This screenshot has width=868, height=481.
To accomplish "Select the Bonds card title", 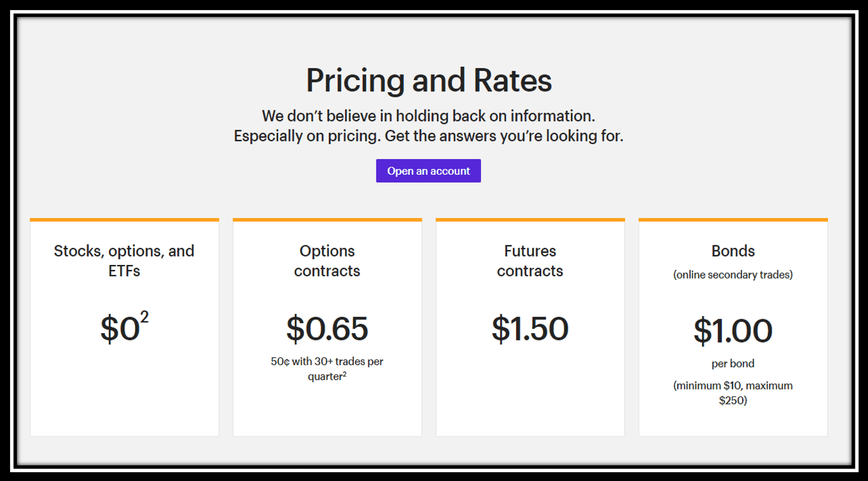I will pos(733,251).
